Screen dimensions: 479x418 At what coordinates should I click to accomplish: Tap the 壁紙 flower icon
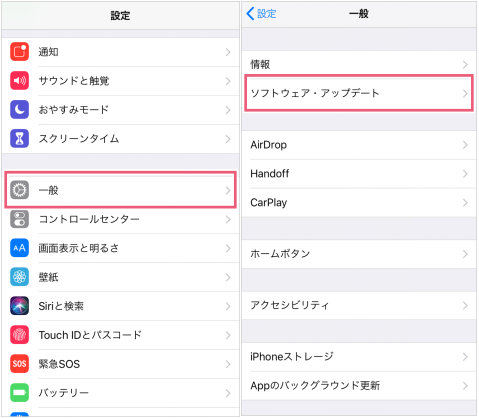coord(19,277)
